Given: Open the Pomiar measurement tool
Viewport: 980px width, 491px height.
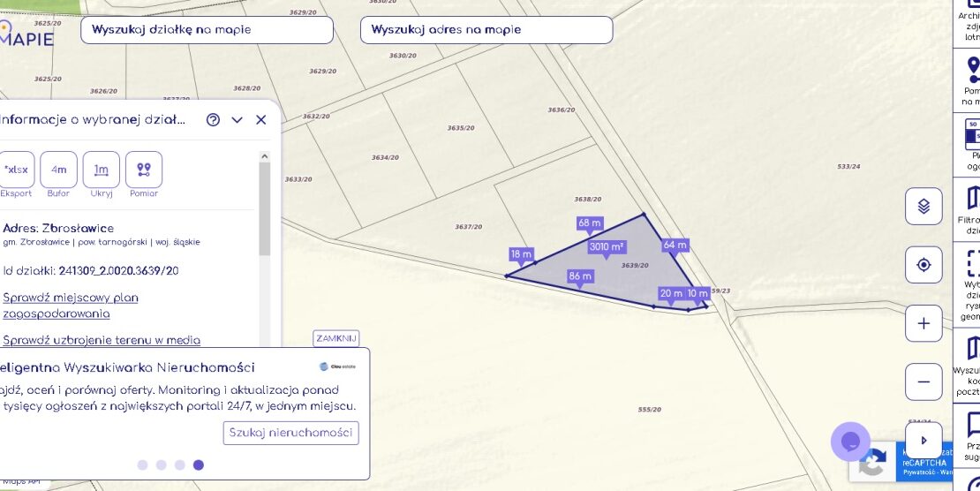Looking at the screenshot, I should tap(144, 170).
